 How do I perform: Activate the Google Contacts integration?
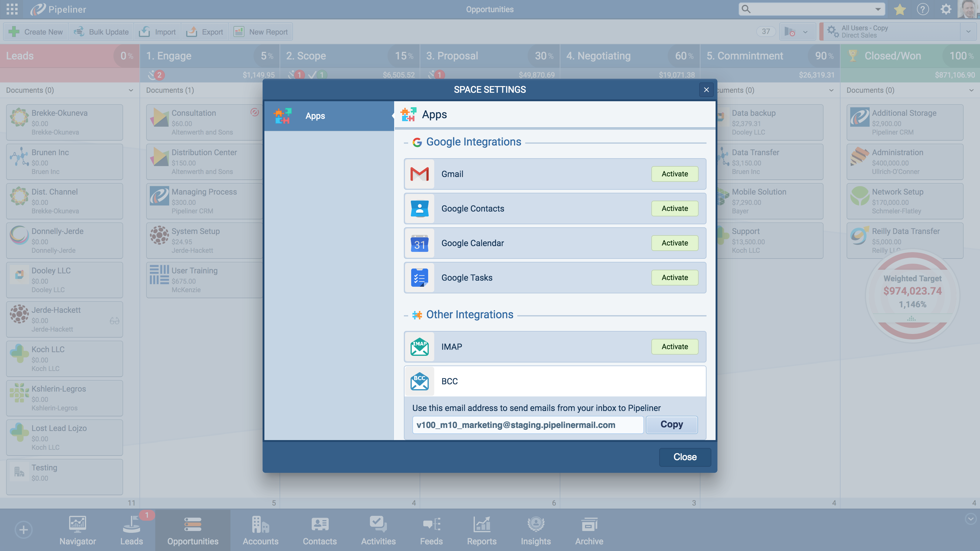(x=675, y=209)
